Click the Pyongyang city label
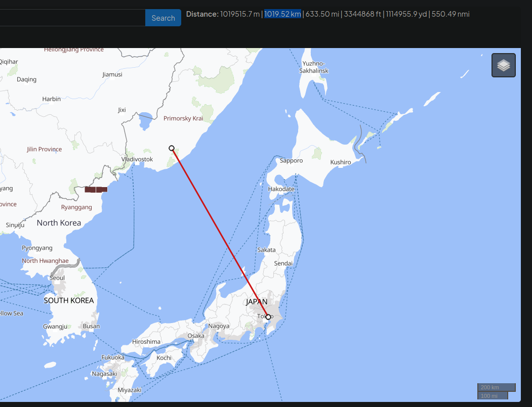This screenshot has width=532, height=407. tap(37, 248)
